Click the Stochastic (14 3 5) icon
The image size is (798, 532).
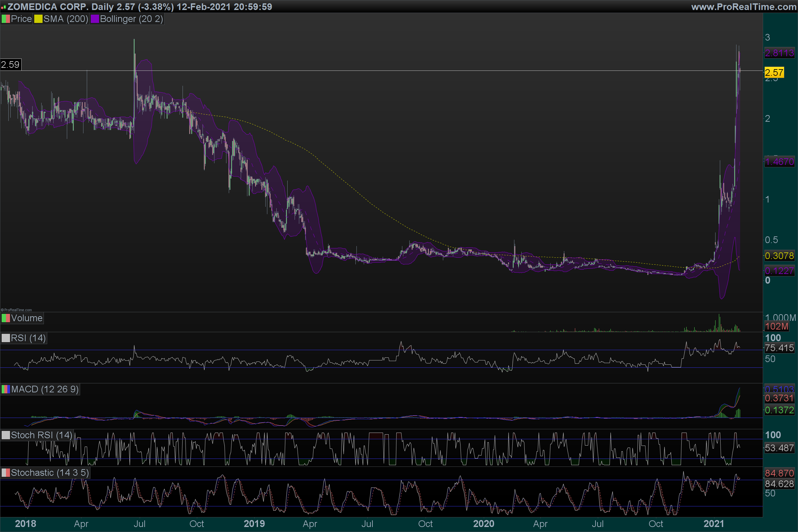pos(6,472)
